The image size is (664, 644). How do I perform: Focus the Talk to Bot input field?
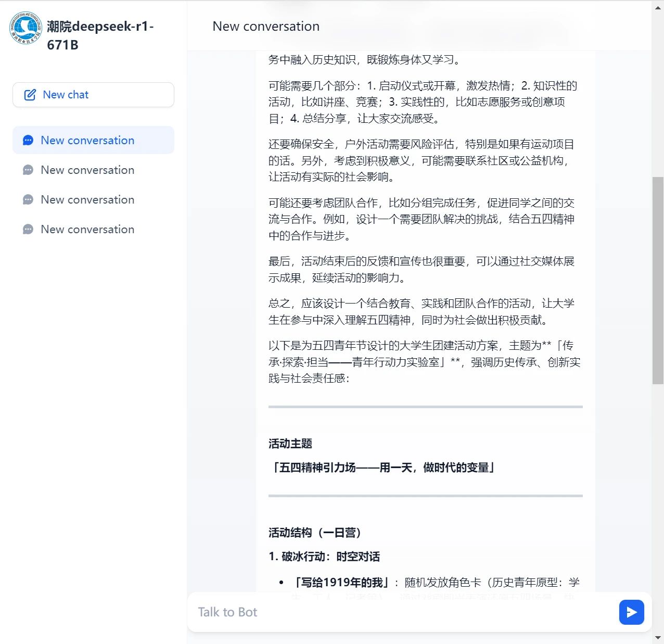point(401,612)
